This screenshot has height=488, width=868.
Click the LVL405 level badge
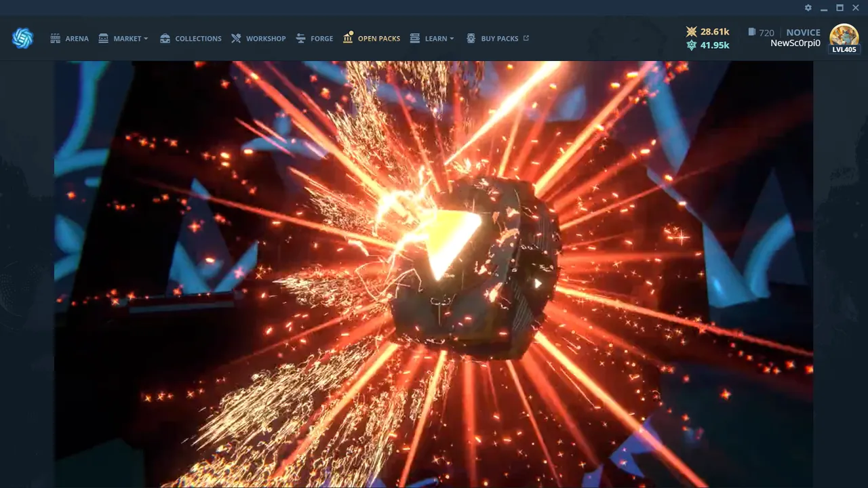844,49
